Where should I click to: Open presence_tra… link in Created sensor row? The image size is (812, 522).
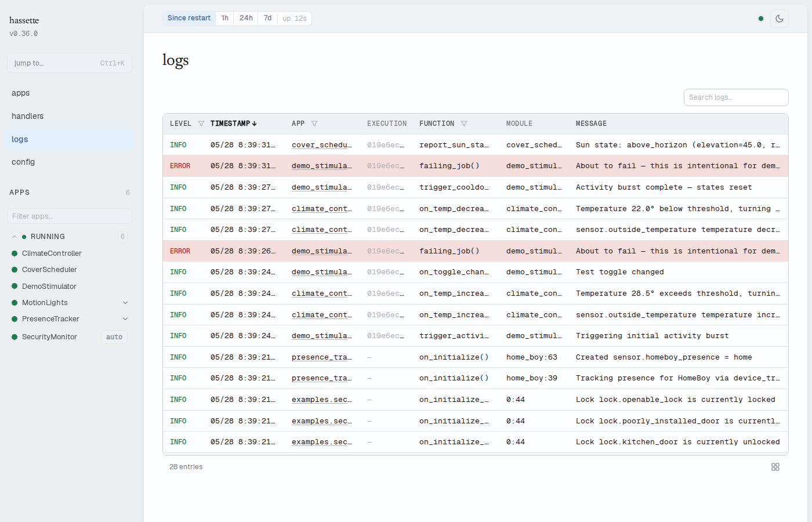[x=321, y=357]
